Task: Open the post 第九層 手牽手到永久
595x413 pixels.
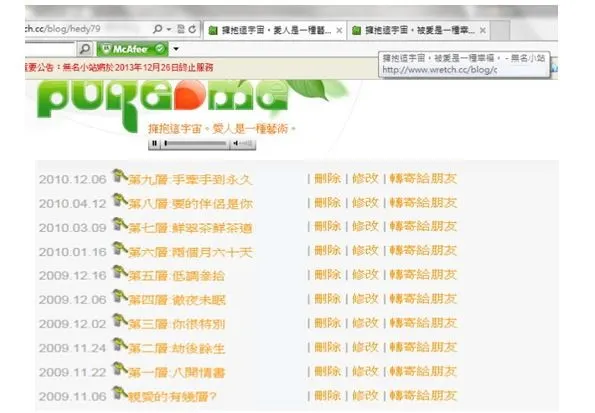Action: point(190,180)
